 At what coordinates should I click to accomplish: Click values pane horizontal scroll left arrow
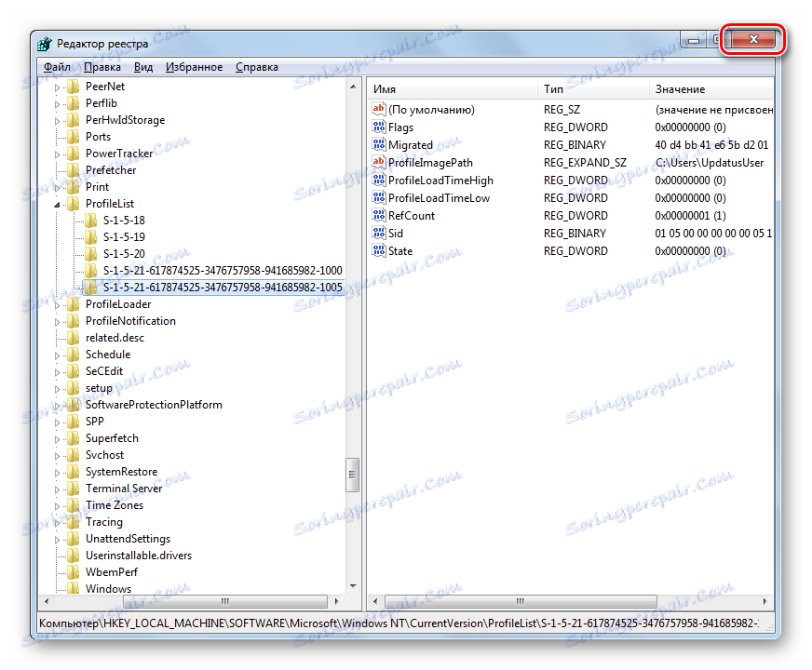(375, 601)
